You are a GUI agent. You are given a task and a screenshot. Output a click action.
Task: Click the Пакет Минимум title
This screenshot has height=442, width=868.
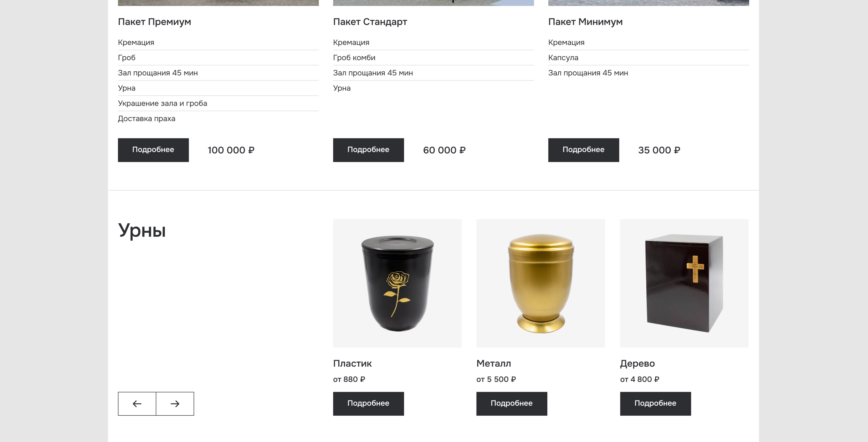click(585, 22)
